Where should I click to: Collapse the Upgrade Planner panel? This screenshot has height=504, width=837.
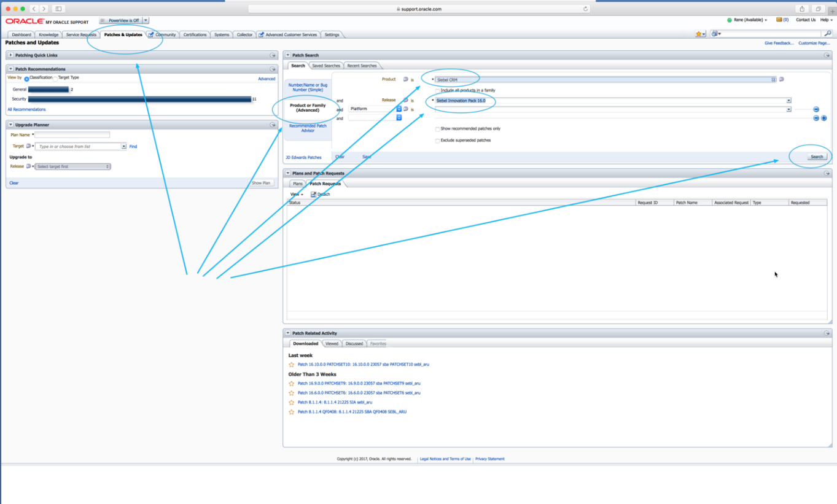point(11,125)
